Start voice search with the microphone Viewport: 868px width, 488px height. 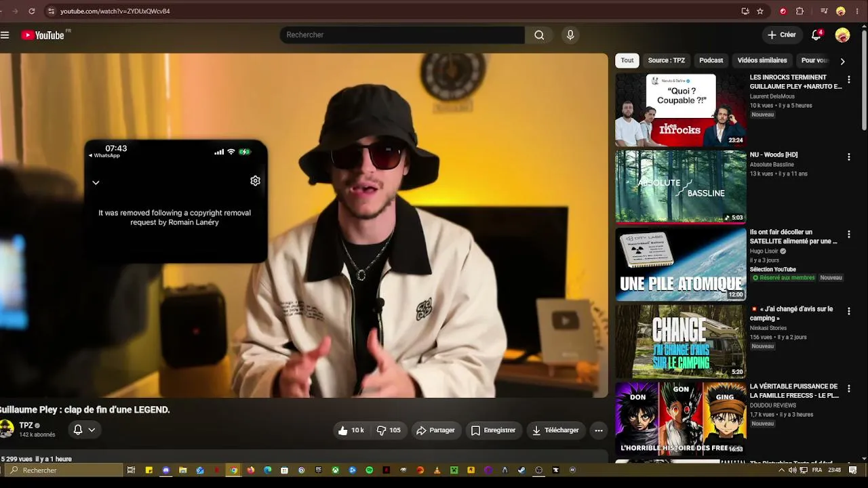(x=570, y=35)
